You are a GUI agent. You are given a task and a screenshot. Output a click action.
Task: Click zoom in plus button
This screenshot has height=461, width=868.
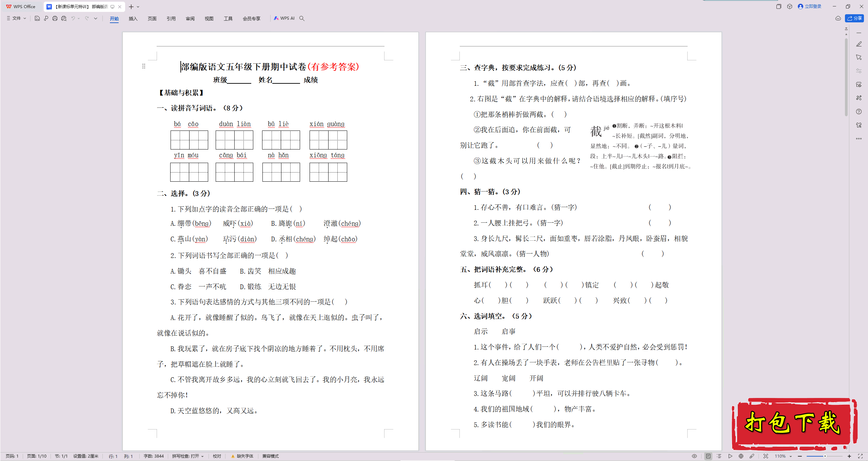click(849, 456)
